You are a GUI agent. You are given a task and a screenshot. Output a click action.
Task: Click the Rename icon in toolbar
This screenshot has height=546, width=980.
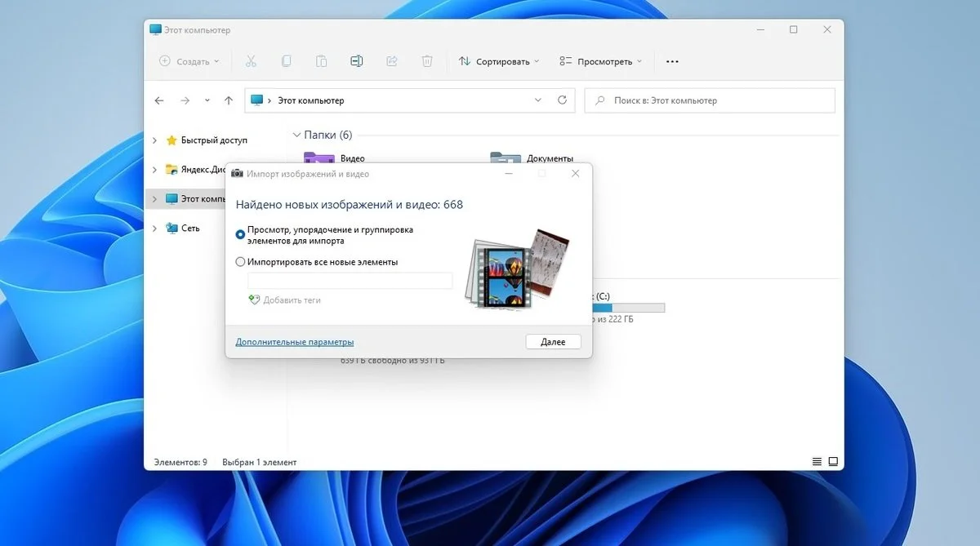click(x=356, y=61)
